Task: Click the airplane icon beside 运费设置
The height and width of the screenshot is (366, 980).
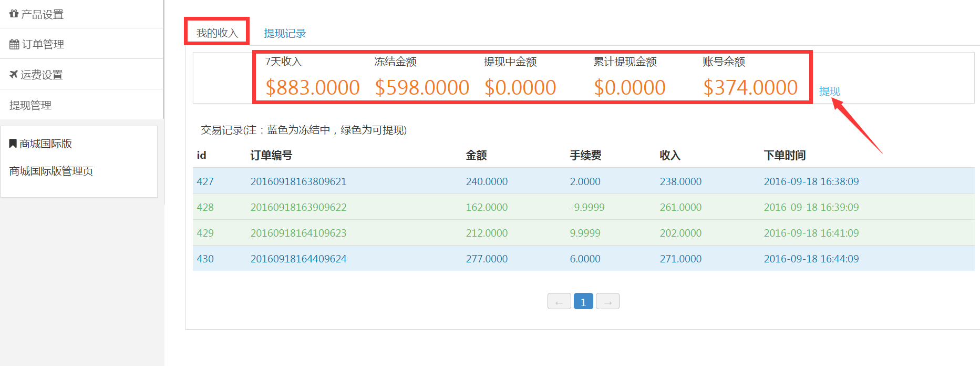Action: point(14,75)
